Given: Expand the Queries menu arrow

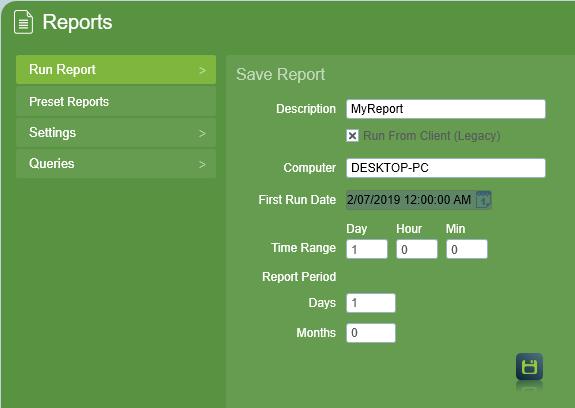Looking at the screenshot, I should pyautogui.click(x=202, y=164).
